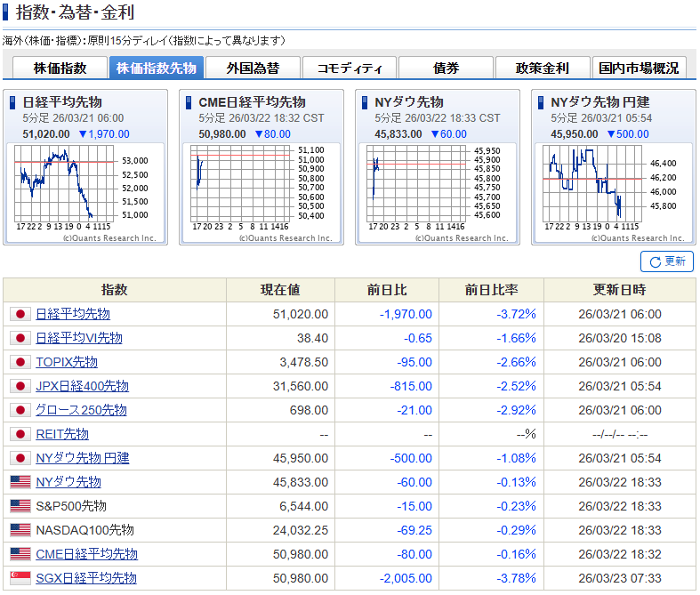700x595 pixels.
Task: Click the 26/03/23 07:33 timestamp
Action: [620, 578]
